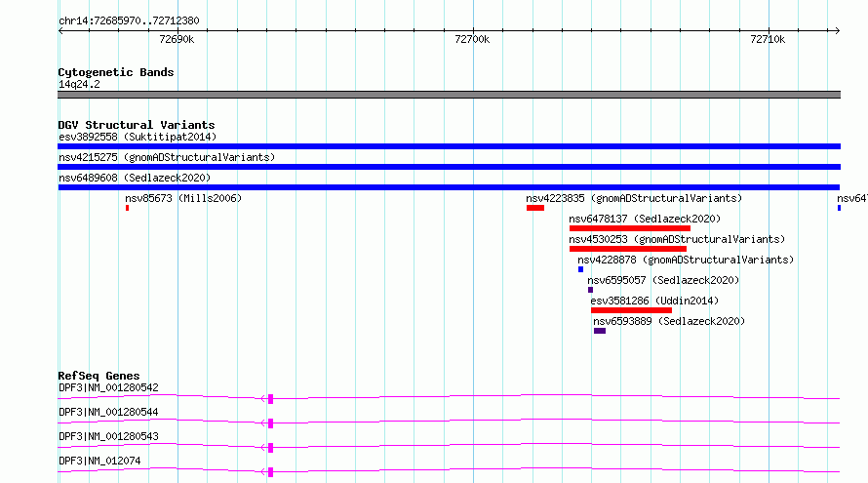Click the purple nsv6593889 marker
The image size is (868, 483).
[x=600, y=331]
